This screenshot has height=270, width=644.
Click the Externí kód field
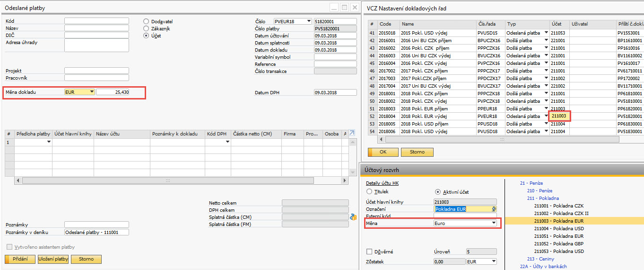point(465,216)
